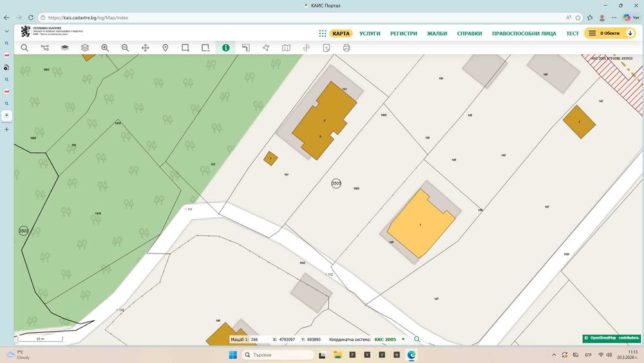Switch to the РЕГИСТРИ menu item
Screen dimensions: 644x363
(404, 34)
